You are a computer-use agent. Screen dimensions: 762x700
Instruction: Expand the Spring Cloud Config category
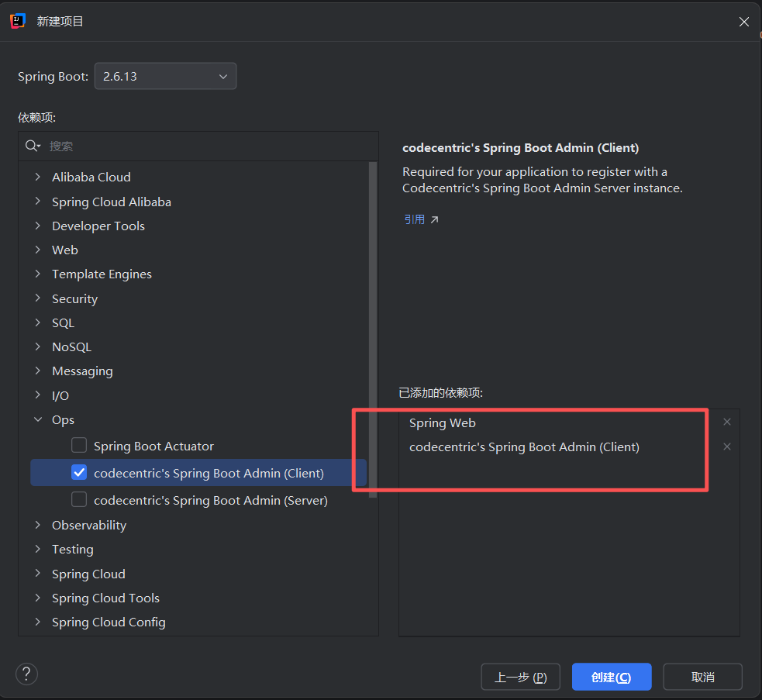point(38,622)
